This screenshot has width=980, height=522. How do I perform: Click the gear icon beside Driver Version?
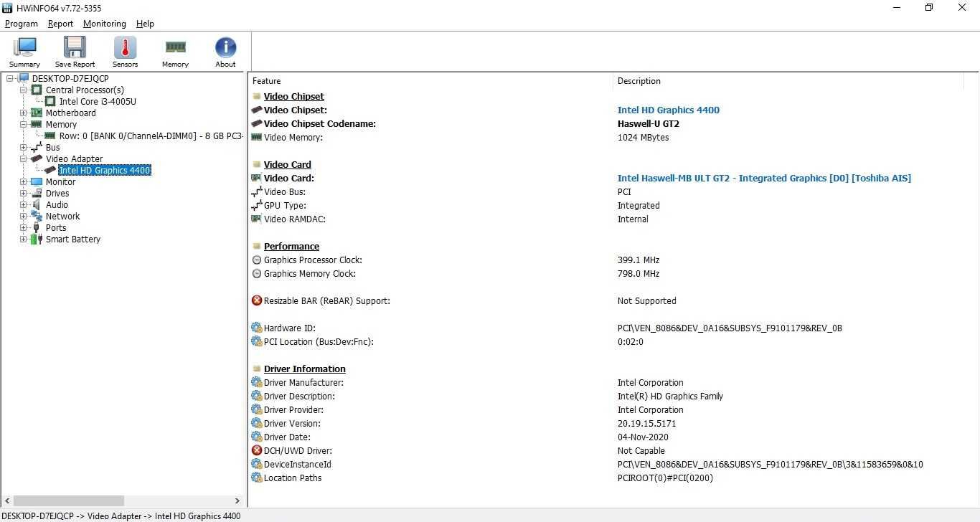pyautogui.click(x=257, y=423)
